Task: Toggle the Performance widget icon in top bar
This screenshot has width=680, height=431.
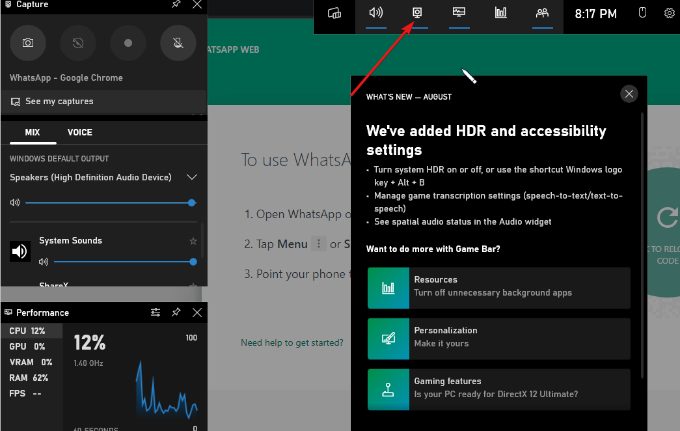Action: point(459,13)
